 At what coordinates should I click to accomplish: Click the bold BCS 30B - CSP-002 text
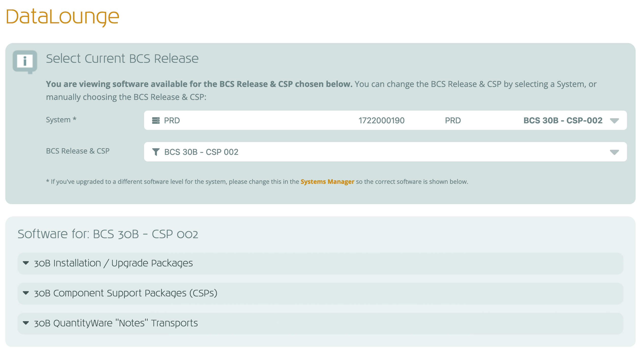[563, 120]
